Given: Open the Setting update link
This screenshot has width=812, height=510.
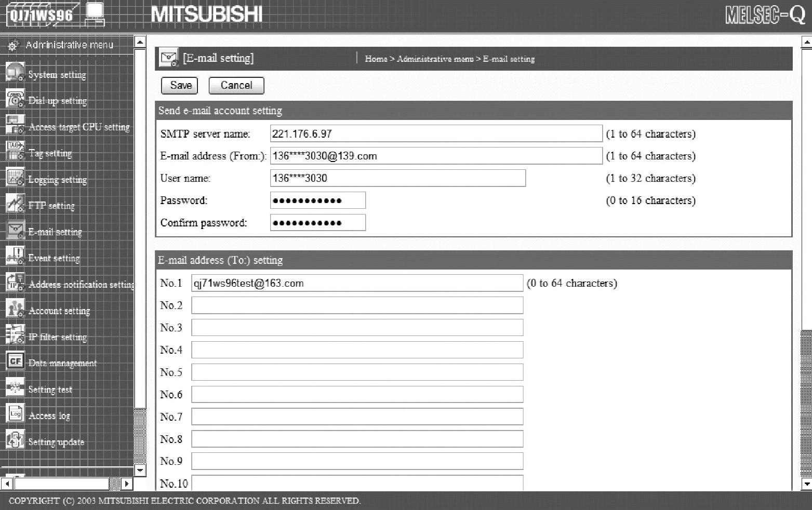Looking at the screenshot, I should pos(56,442).
